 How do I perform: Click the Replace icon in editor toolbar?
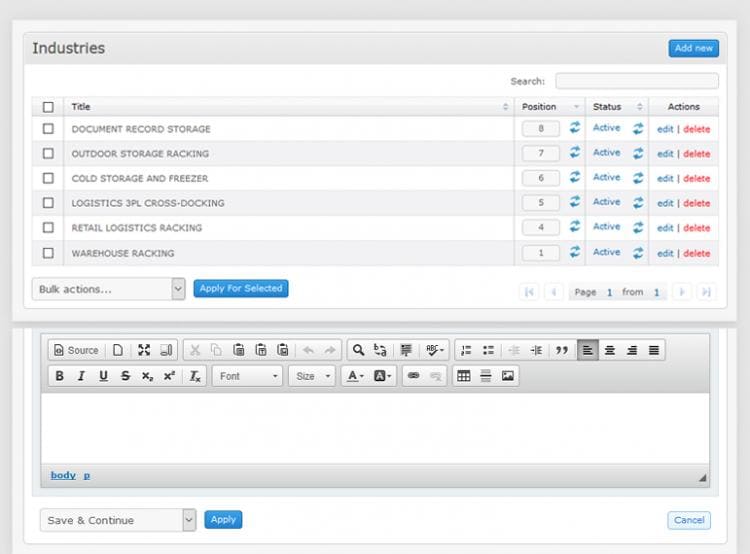pyautogui.click(x=380, y=350)
